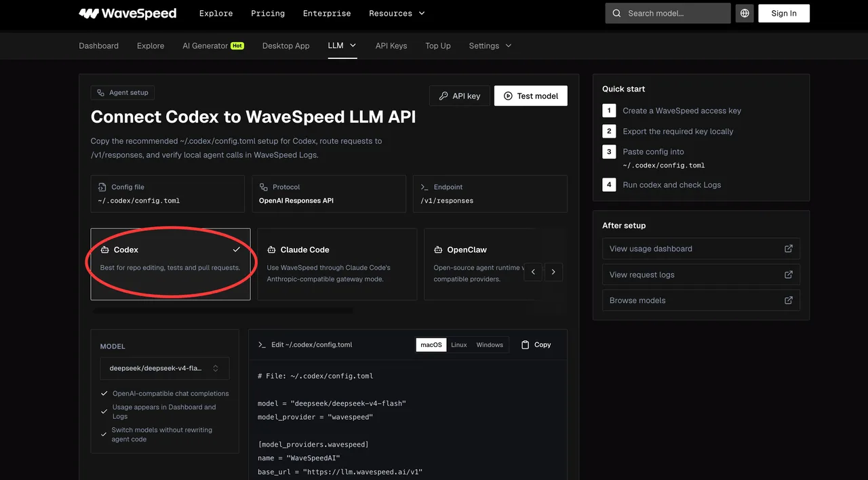This screenshot has height=480, width=868.
Task: Open the language globe selector
Action: click(x=745, y=13)
